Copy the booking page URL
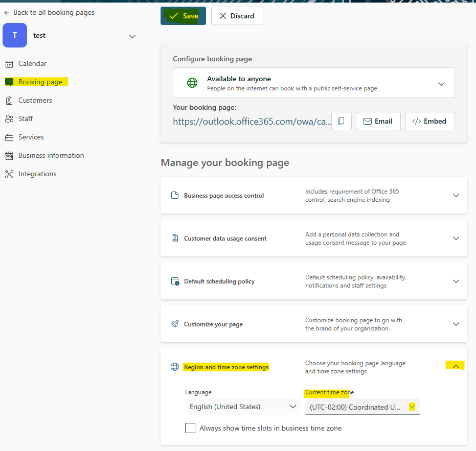This screenshot has width=476, height=451. 341,121
